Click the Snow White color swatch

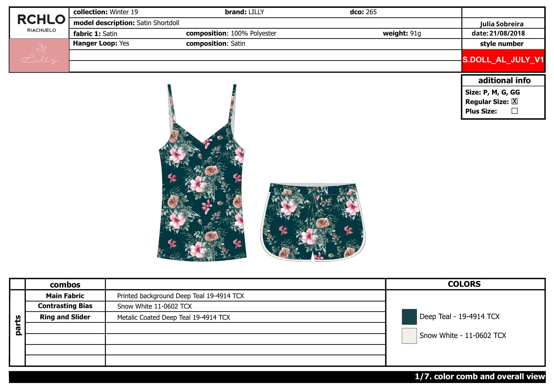(x=409, y=335)
